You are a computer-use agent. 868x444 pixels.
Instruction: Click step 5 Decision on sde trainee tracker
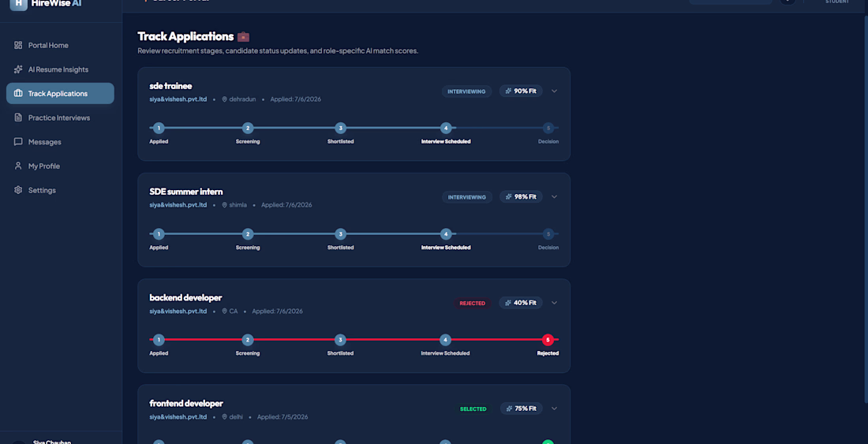click(x=548, y=129)
